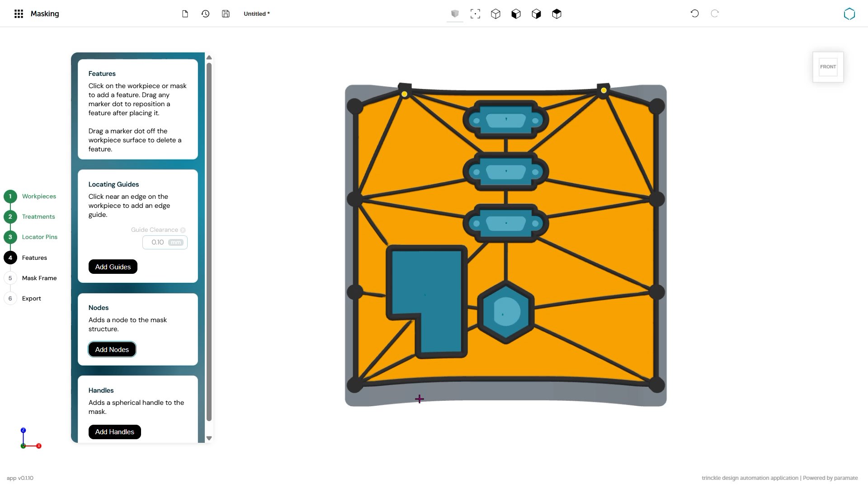Redo the last undone action
This screenshot has width=868, height=488.
715,14
